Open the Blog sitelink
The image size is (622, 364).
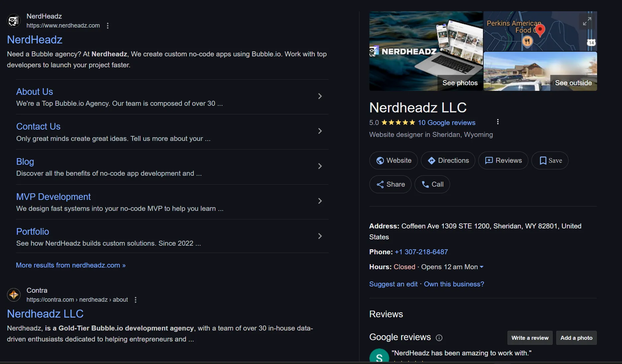point(25,161)
